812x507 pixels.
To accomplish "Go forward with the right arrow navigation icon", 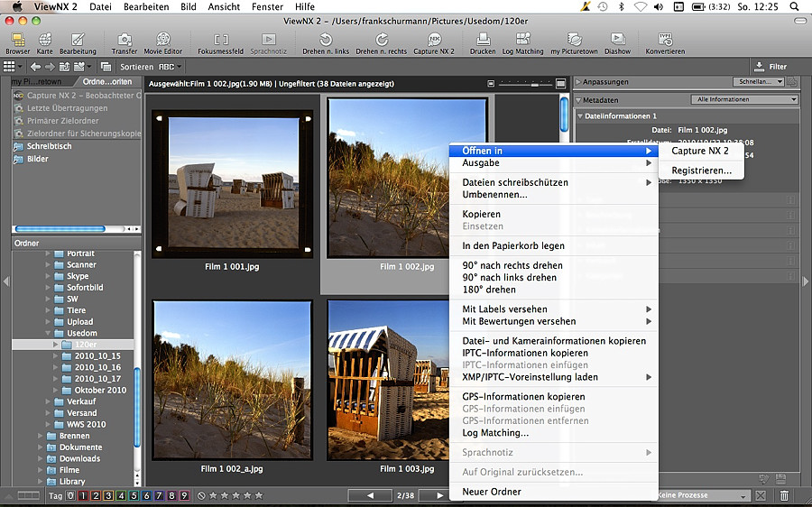I will (x=50, y=67).
